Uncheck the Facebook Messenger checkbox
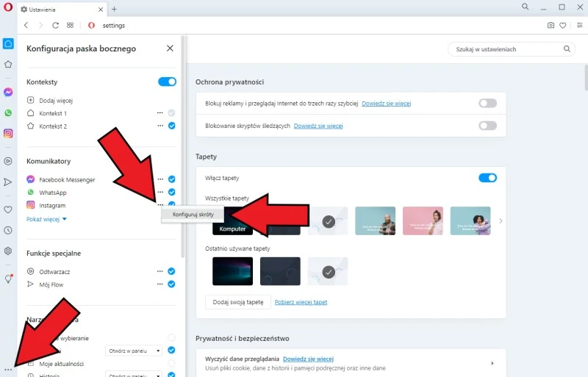This screenshot has width=588, height=377. pyautogui.click(x=171, y=179)
